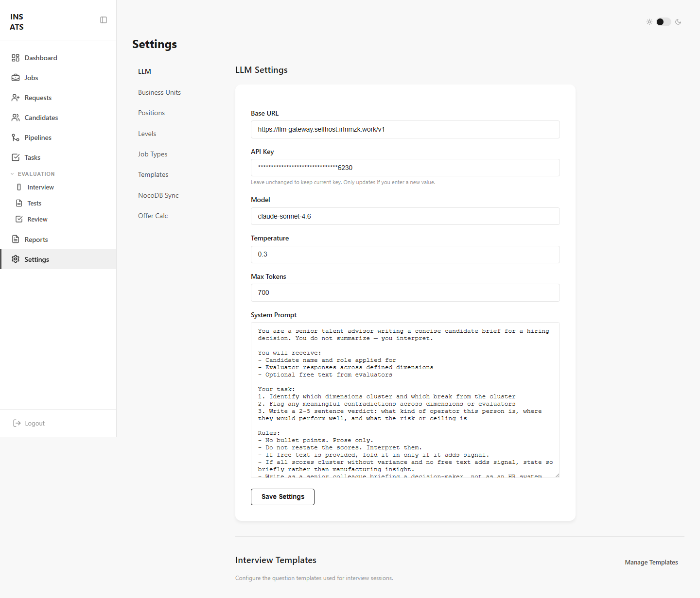Toggle the dark mode switch
The width and height of the screenshot is (700, 598).
664,22
